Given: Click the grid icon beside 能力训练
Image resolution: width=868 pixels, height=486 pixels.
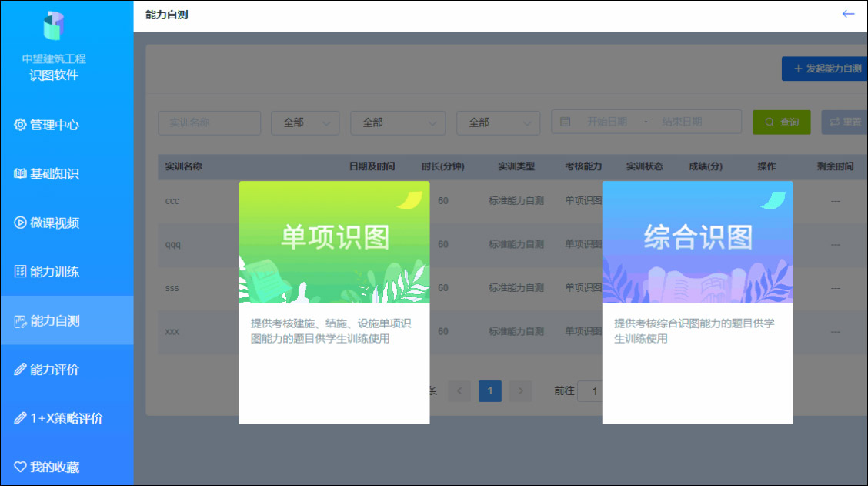Looking at the screenshot, I should click(x=22, y=271).
